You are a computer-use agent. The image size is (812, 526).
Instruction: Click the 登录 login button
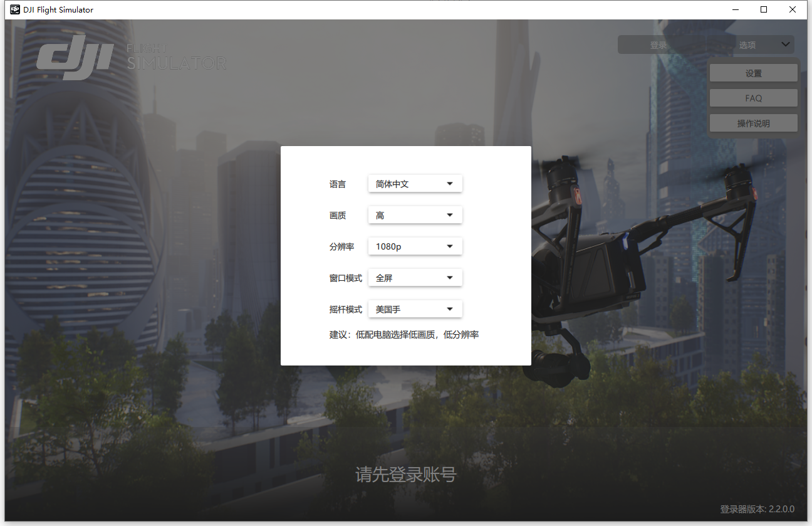658,45
